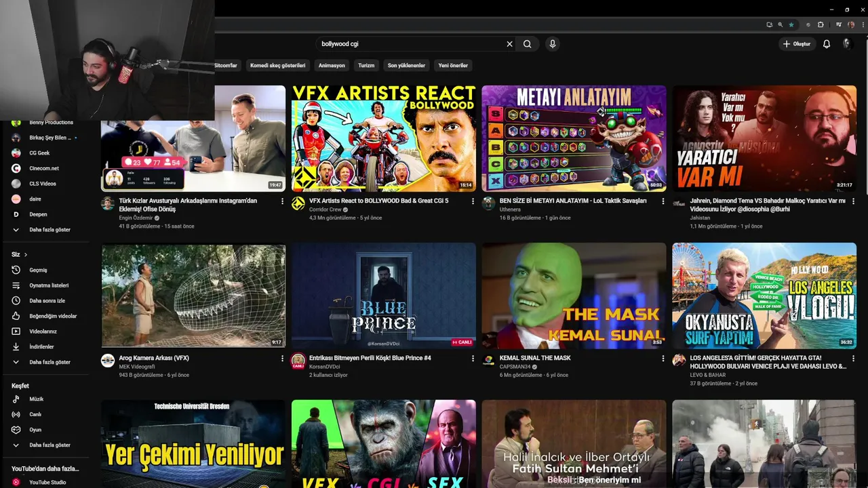868x488 pixels.
Task: Click the Chrome bookmark star icon
Action: (x=791, y=24)
